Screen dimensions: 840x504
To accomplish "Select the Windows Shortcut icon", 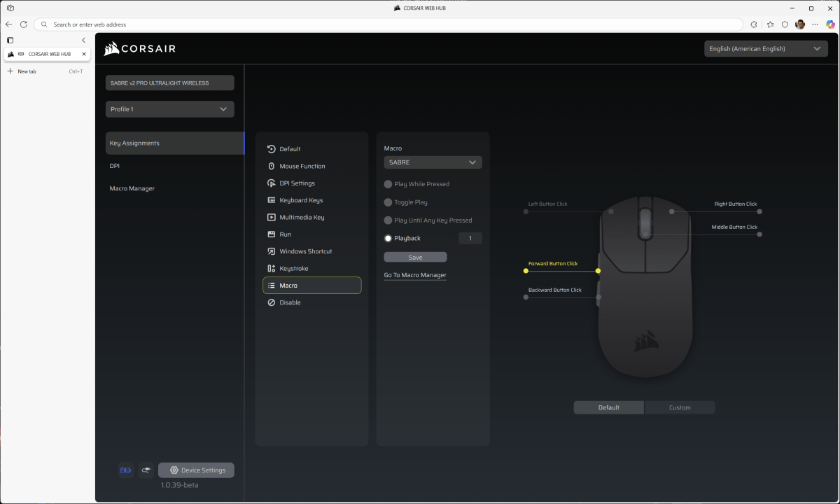I will click(272, 251).
